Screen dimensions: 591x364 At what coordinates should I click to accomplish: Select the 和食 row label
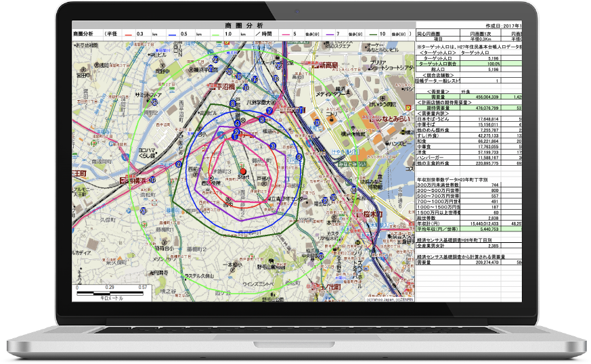[438, 141]
